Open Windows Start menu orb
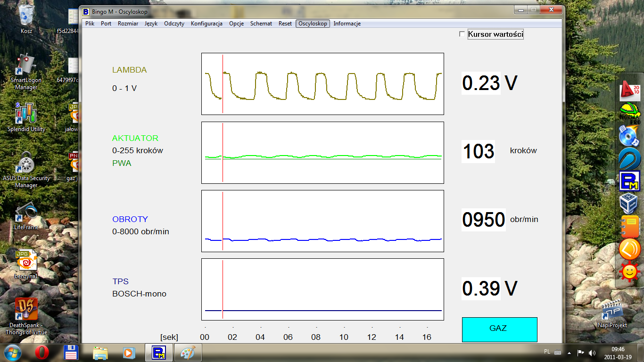Screen dimensions: 644x362 click(13, 353)
